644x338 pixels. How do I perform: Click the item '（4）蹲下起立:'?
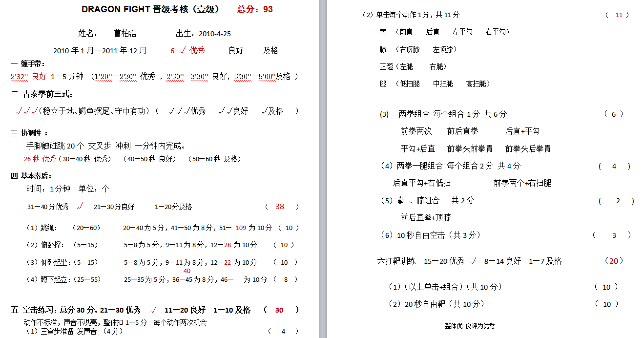click(48, 279)
